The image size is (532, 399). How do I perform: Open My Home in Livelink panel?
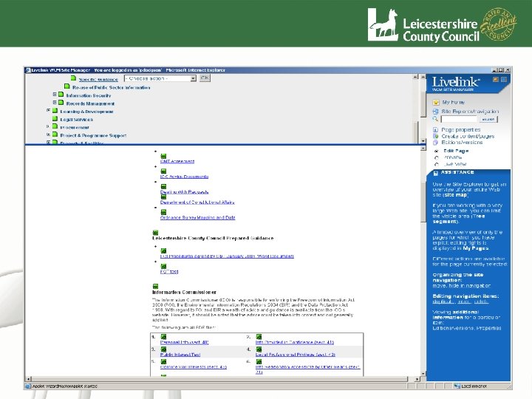point(453,102)
